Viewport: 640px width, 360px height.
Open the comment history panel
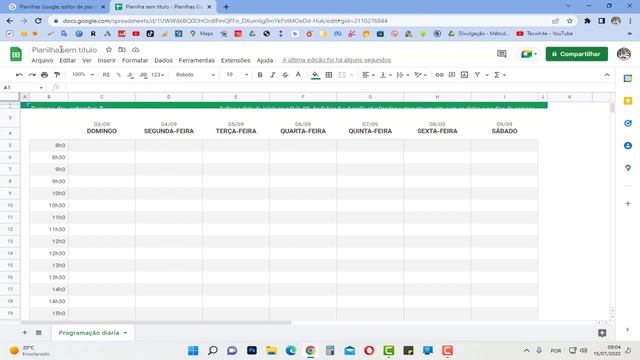coord(502,54)
